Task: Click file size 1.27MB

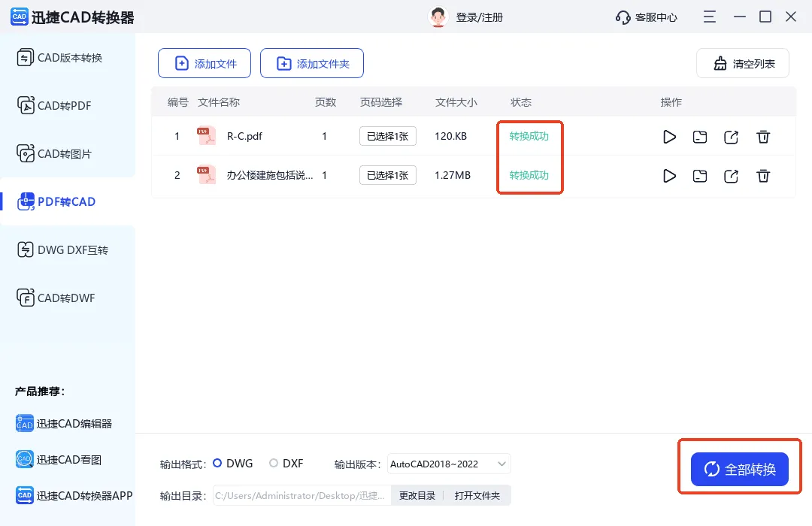Action: [452, 175]
